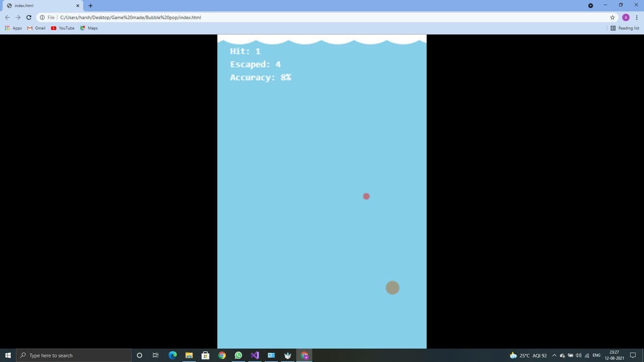Go forward to next page

click(x=18, y=17)
